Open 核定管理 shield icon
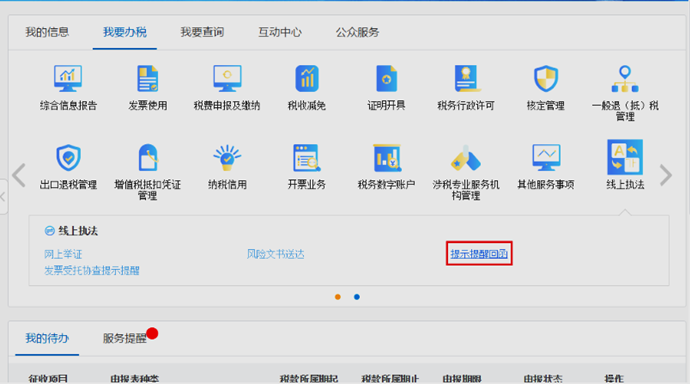690x384 pixels. click(x=546, y=78)
